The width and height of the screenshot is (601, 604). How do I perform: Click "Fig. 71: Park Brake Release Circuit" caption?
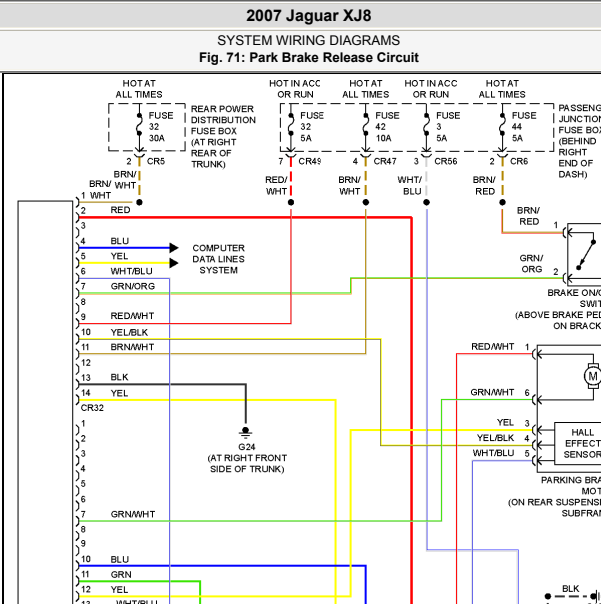point(309,57)
